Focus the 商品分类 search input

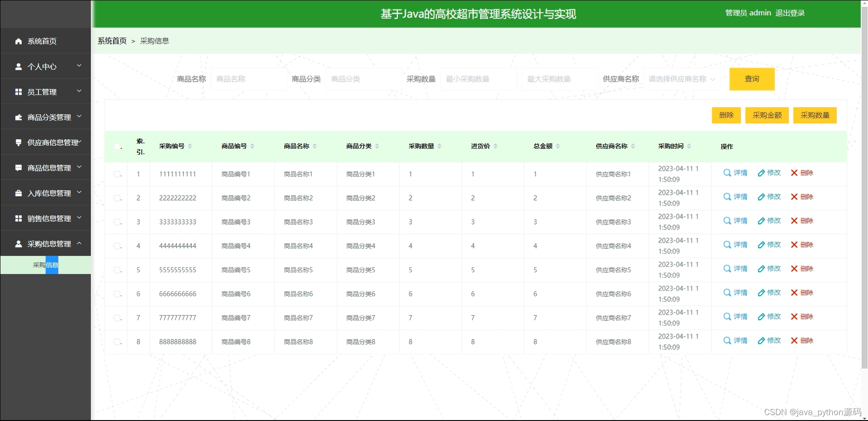coord(364,79)
